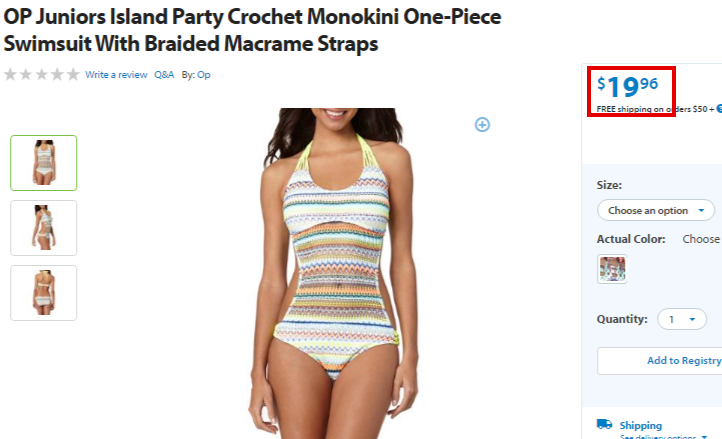
Task: Show the side-view second thumbnail
Action: [x=44, y=228]
